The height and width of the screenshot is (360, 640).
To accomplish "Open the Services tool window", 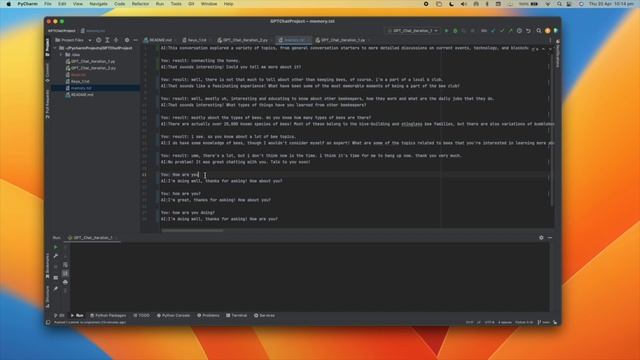I will tap(264, 316).
